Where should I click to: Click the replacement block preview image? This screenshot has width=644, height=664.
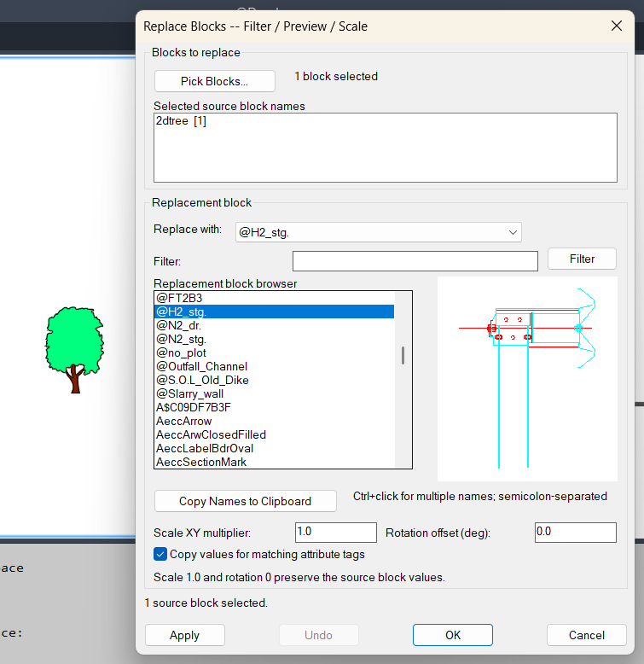527,379
